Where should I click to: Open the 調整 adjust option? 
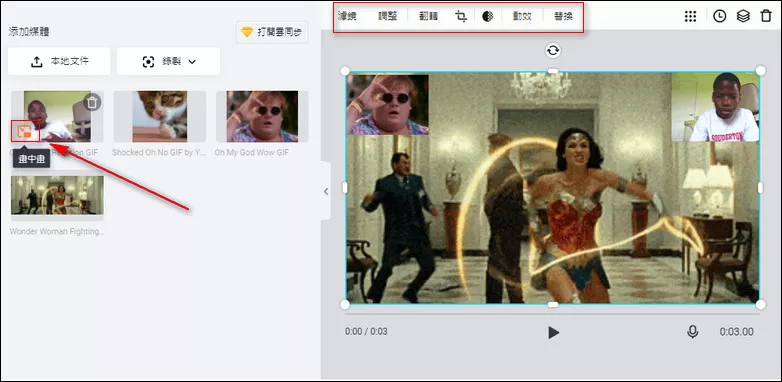(x=388, y=16)
